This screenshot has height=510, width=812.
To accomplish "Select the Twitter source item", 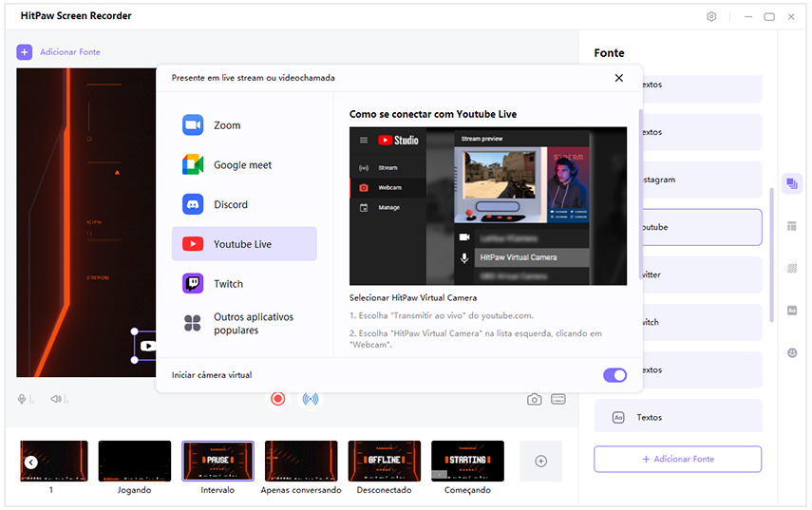I will (x=702, y=274).
